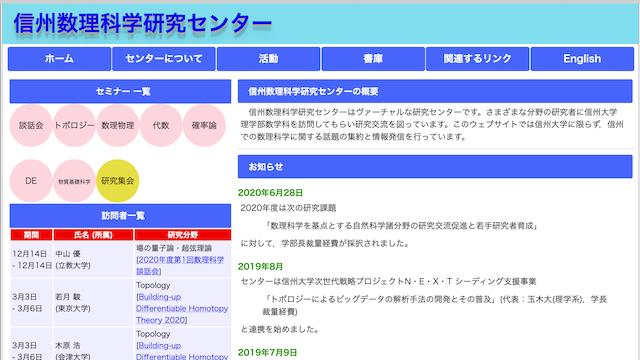Click the line と連携を始めました
The image size is (640, 360).
[280, 329]
